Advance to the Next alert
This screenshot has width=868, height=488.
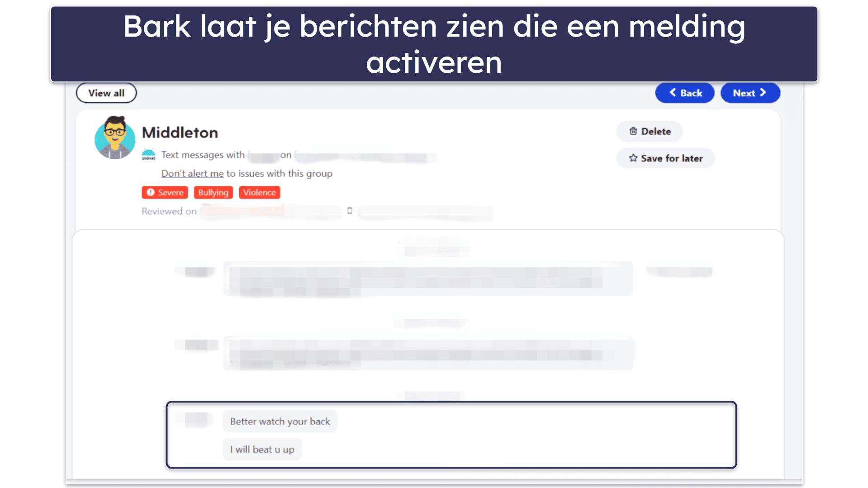point(750,93)
